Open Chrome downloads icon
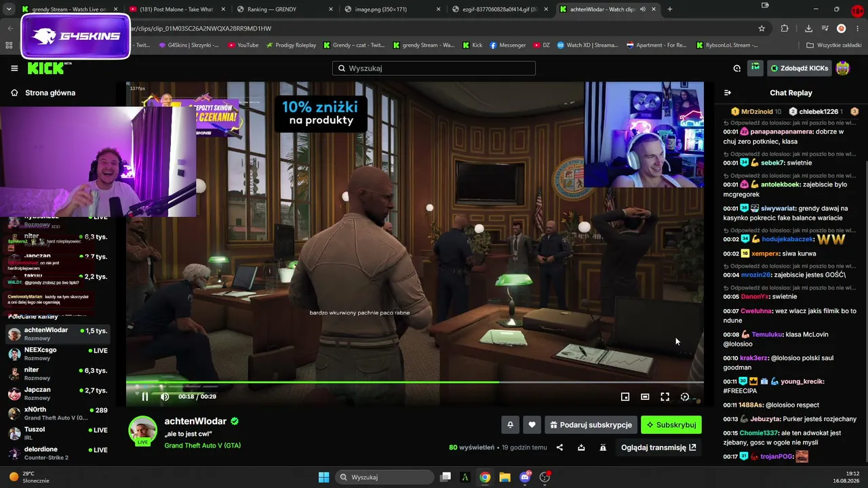Image resolution: width=868 pixels, height=488 pixels. (x=808, y=28)
